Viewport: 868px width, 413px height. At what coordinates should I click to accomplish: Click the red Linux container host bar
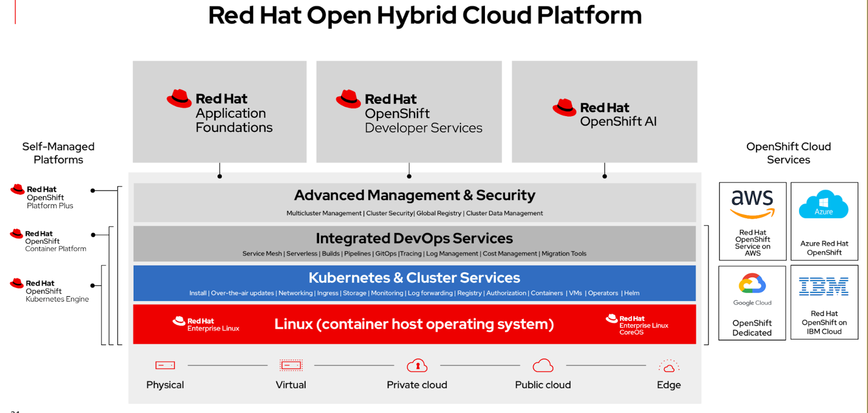(x=414, y=324)
